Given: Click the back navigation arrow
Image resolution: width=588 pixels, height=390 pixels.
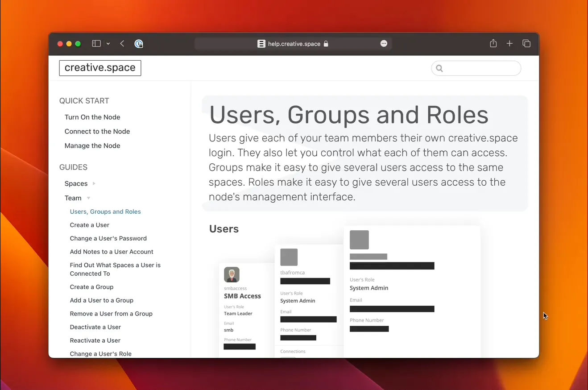Looking at the screenshot, I should 122,43.
